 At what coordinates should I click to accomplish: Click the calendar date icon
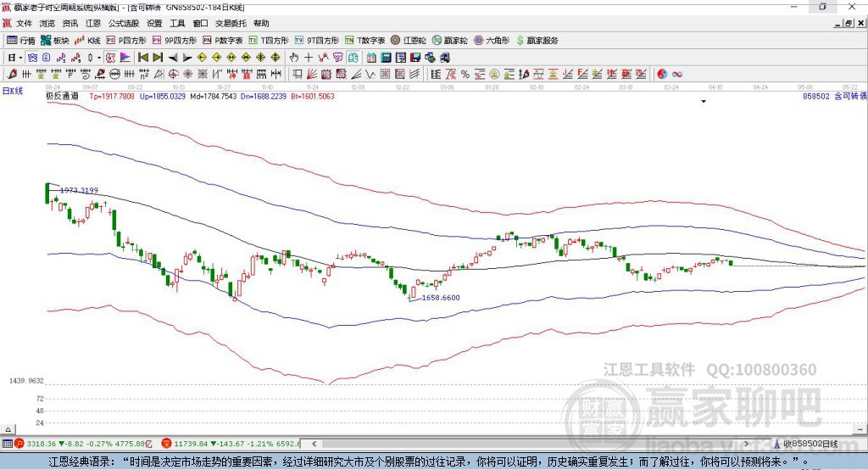[371, 58]
